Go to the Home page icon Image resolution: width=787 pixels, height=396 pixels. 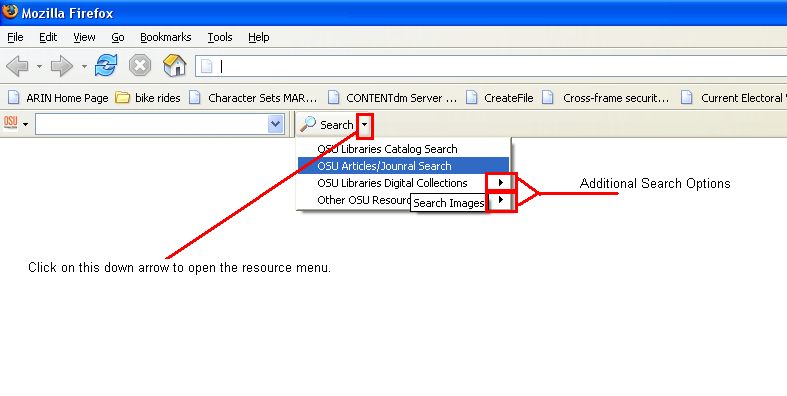[175, 65]
